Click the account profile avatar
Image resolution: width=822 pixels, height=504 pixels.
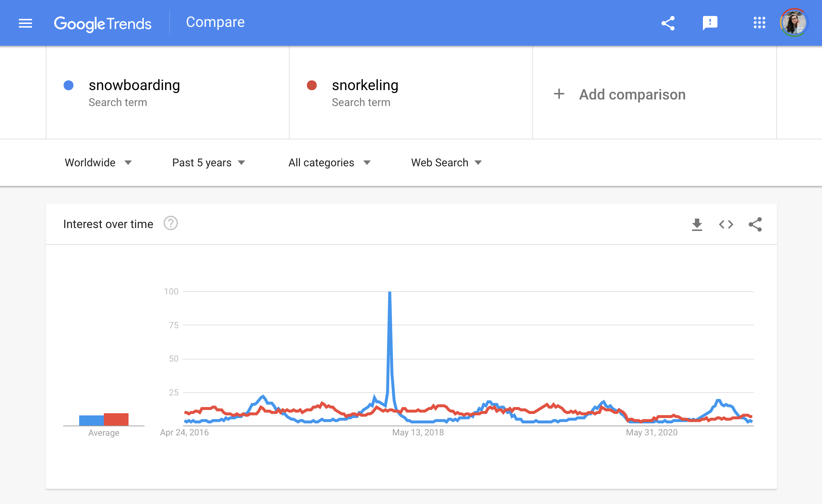pos(794,23)
